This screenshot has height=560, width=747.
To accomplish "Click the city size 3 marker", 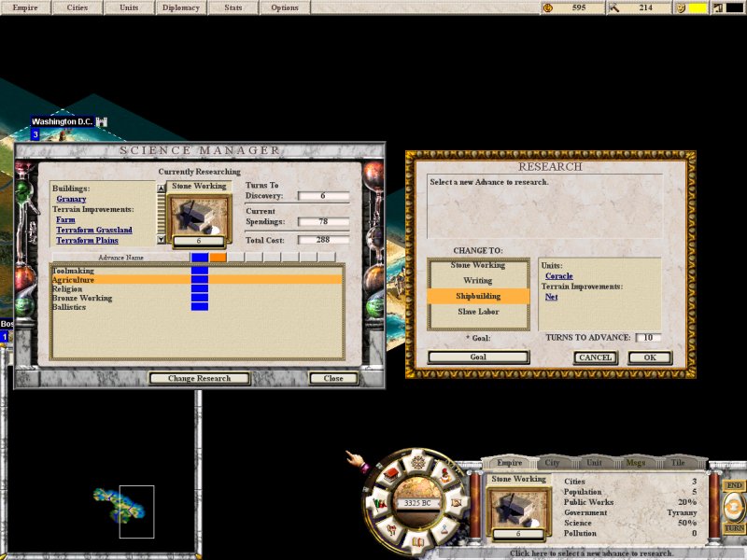I will tap(35, 134).
